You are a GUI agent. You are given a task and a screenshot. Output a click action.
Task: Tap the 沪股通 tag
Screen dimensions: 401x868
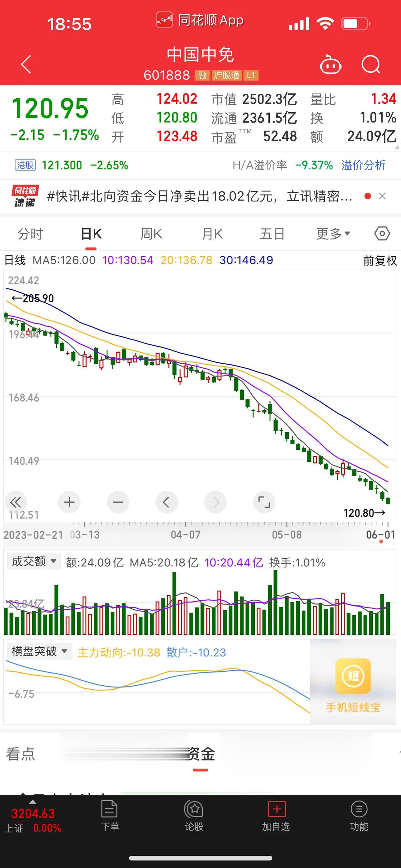click(226, 75)
